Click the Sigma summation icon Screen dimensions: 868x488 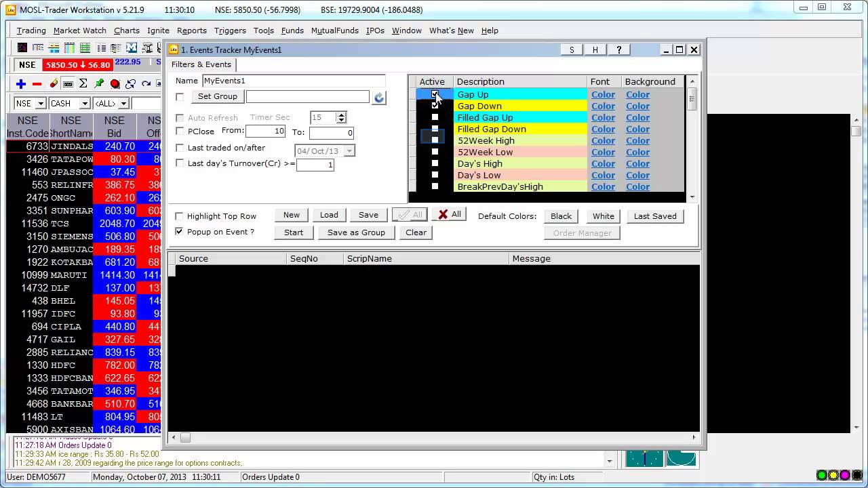pyautogui.click(x=83, y=84)
